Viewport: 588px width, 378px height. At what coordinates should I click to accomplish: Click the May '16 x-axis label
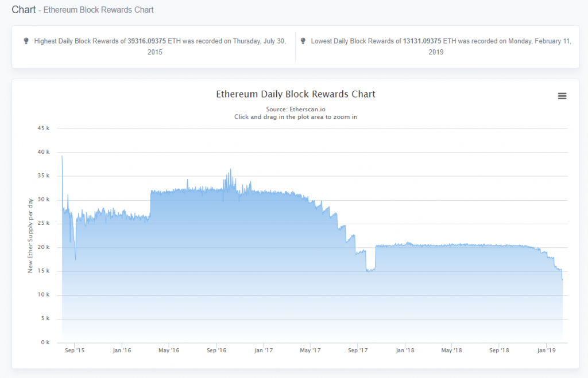pyautogui.click(x=168, y=350)
